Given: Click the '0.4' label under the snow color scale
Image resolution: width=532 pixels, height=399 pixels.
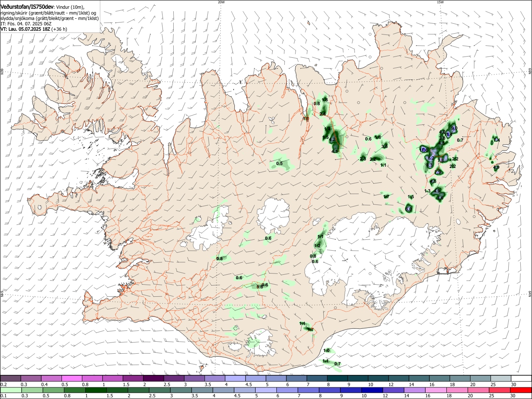Looking at the screenshot, I should coord(44,384).
